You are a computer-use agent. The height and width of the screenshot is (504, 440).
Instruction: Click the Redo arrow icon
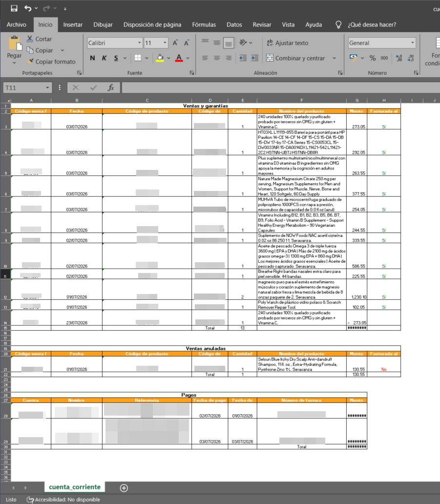46,8
